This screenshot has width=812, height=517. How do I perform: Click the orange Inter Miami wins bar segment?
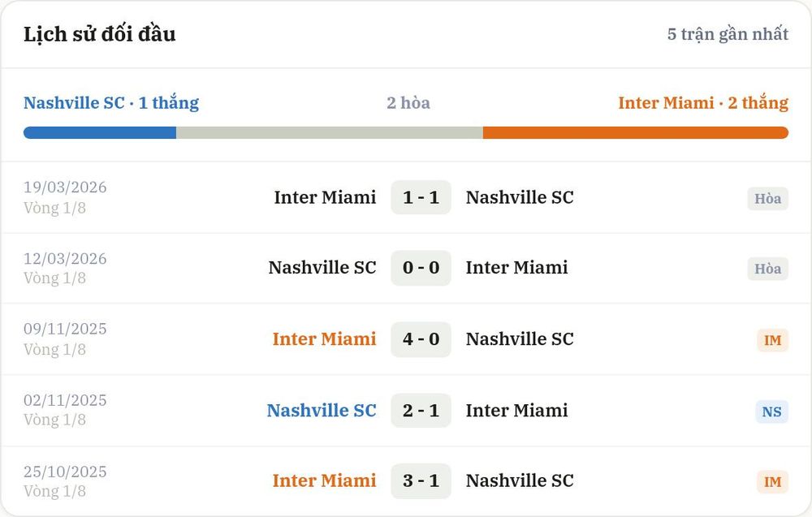point(636,132)
